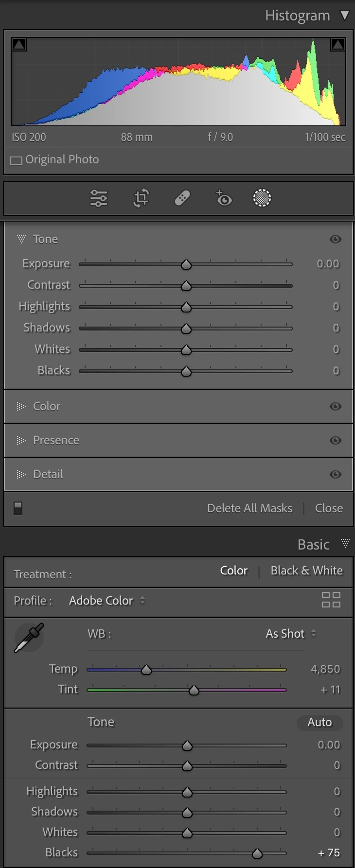
Task: Toggle highlight clipping indicator in histogram
Action: click(337, 45)
